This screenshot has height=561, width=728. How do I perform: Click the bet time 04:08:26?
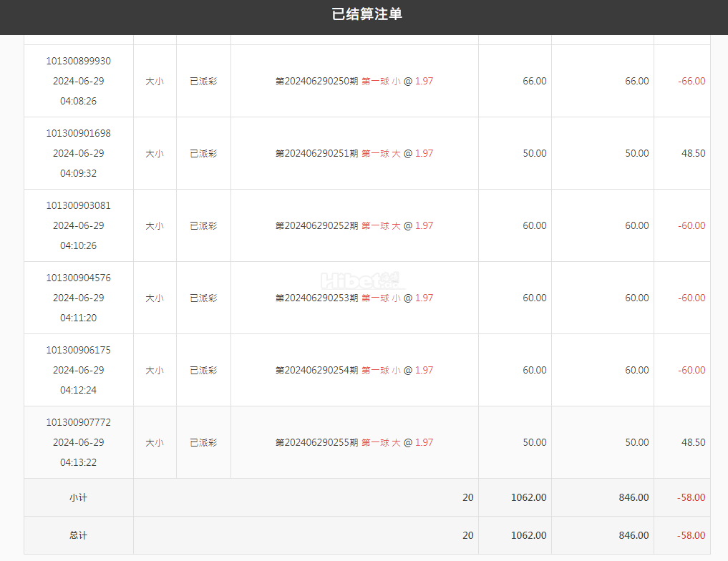click(x=79, y=101)
